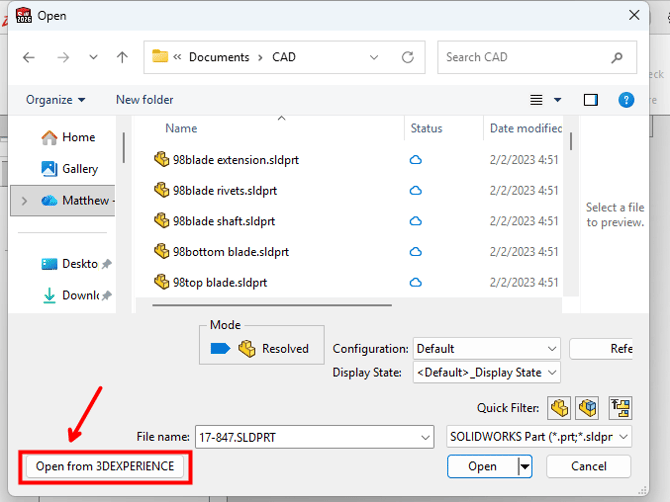The height and width of the screenshot is (502, 670).
Task: Go up one folder level
Action: [122, 57]
